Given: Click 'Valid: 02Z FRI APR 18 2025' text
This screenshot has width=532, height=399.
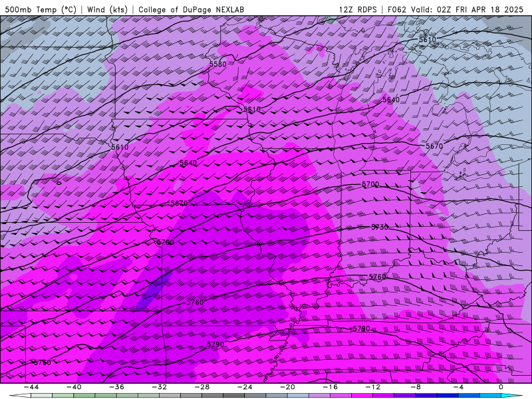Looking at the screenshot, I should tap(467, 9).
